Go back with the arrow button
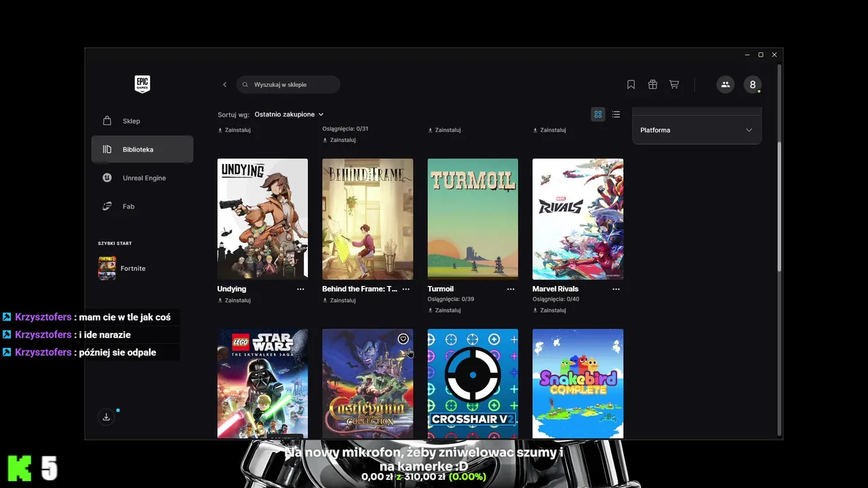This screenshot has width=868, height=488. pos(224,85)
